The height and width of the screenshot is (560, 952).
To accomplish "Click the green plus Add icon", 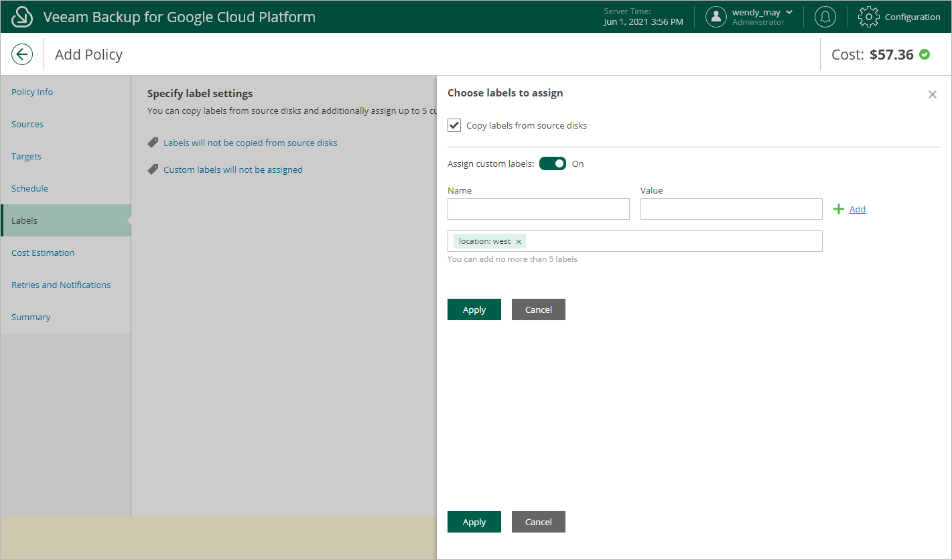I will 838,209.
